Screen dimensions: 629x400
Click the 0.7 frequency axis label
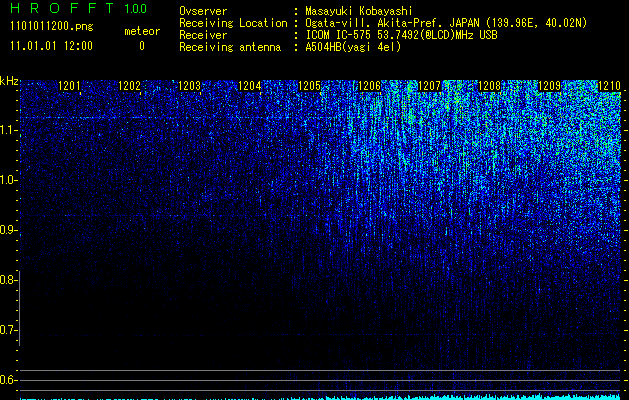7,330
